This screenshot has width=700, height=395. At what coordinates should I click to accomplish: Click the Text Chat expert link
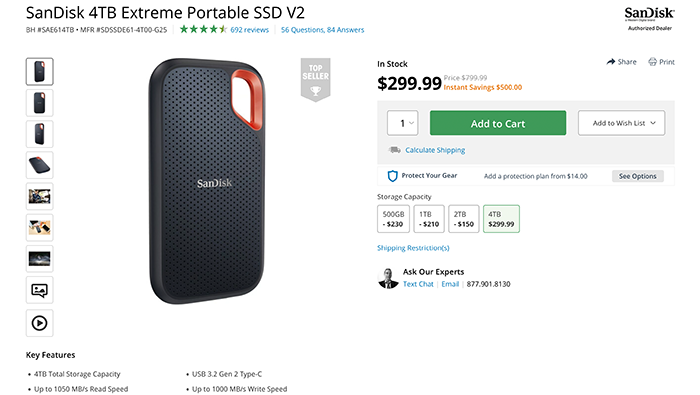(418, 284)
